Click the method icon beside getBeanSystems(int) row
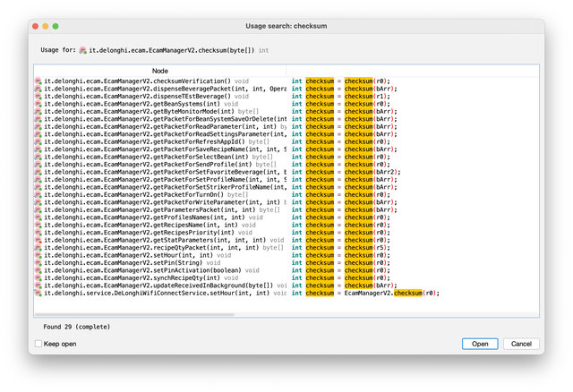Screen dimensions: 573x392 tap(38, 104)
